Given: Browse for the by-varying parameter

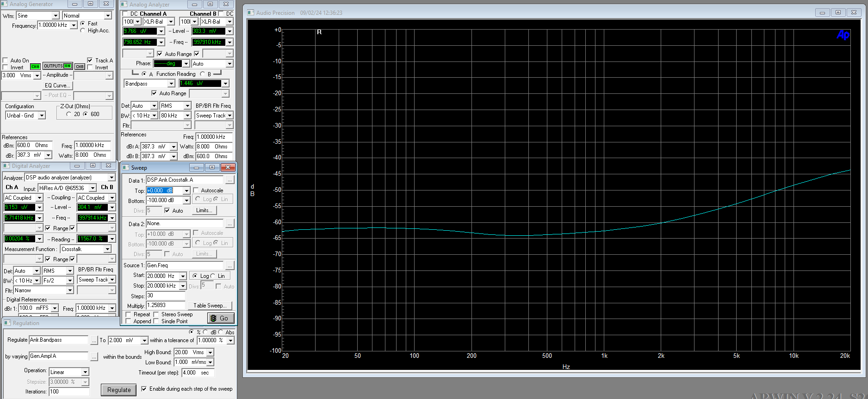Looking at the screenshot, I should [x=94, y=356].
